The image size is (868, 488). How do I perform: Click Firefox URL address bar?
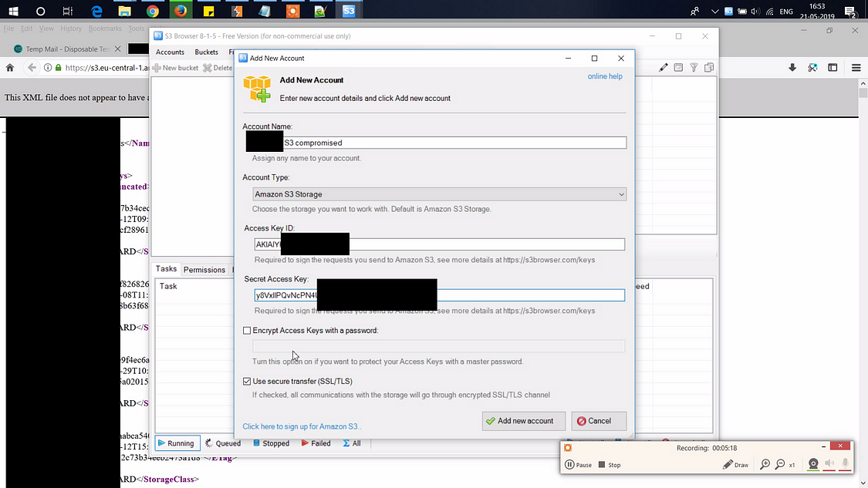[106, 68]
